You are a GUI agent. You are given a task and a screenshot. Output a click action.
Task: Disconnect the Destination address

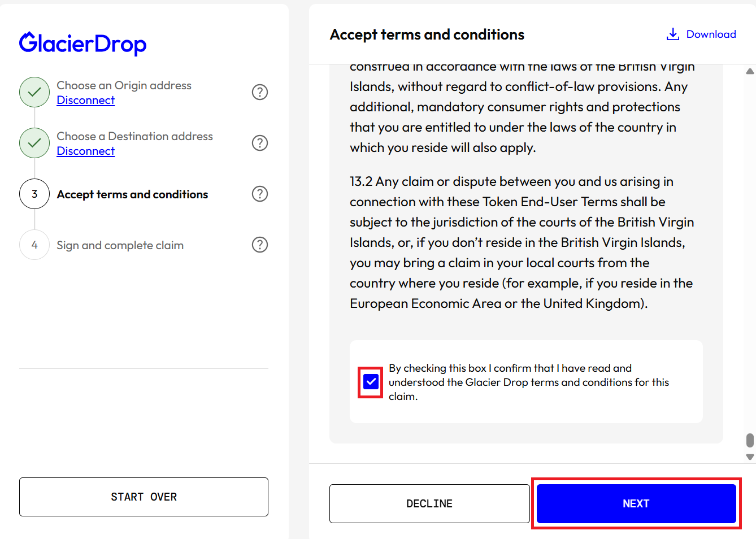(x=86, y=151)
